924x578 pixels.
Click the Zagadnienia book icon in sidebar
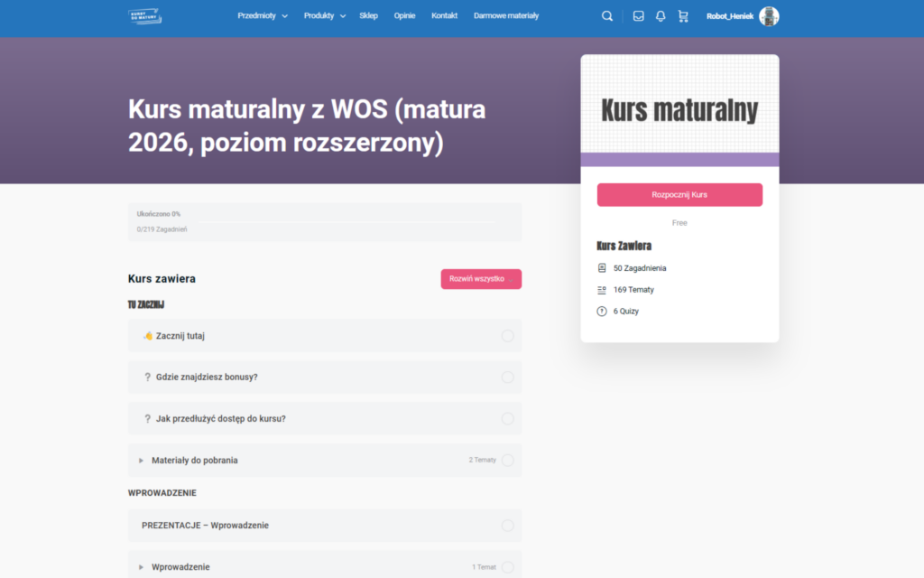[602, 268]
